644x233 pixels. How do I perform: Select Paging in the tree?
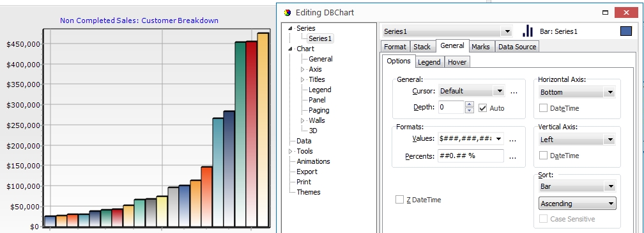319,110
